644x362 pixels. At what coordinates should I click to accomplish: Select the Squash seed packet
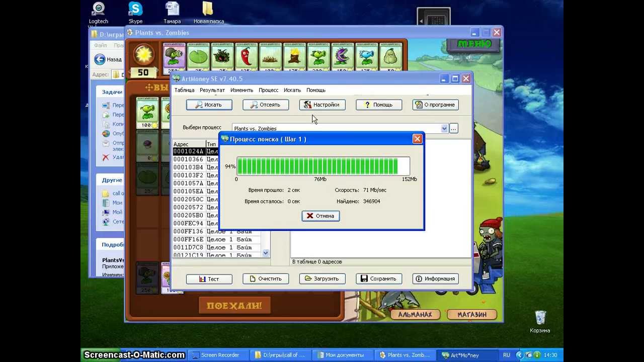(391, 58)
